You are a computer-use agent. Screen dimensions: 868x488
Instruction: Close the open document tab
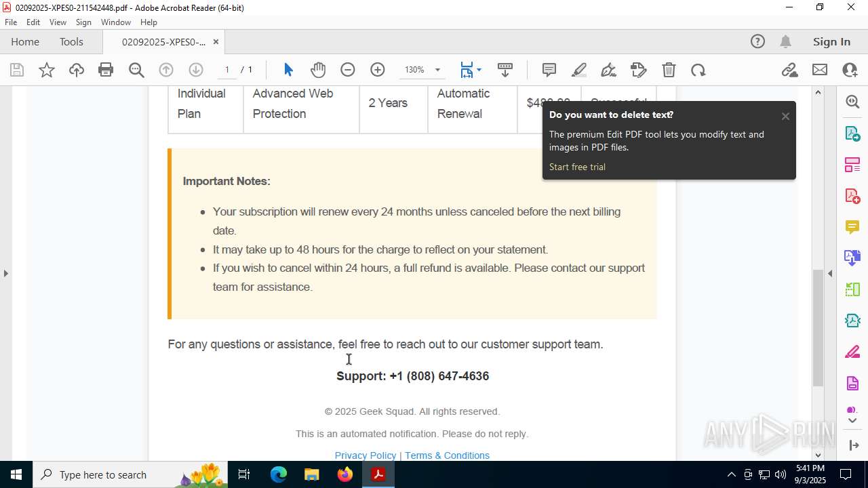point(216,41)
